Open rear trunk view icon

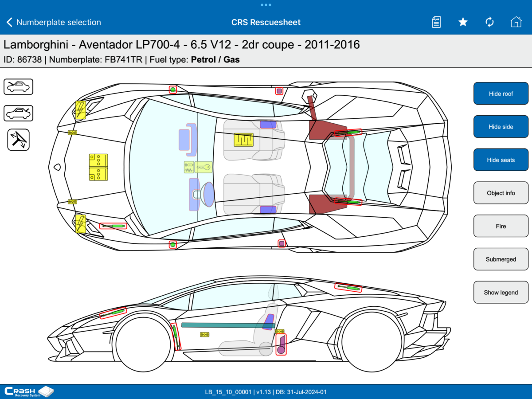point(19,113)
